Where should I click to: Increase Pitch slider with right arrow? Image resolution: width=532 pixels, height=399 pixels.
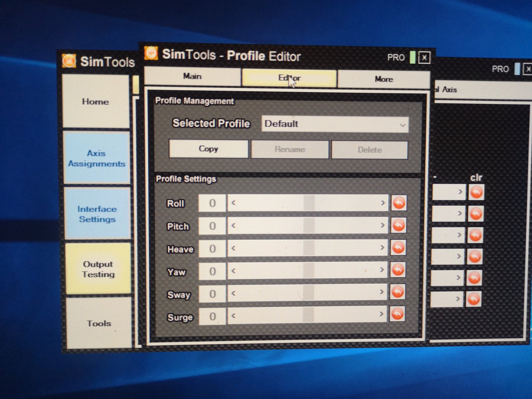pyautogui.click(x=382, y=225)
